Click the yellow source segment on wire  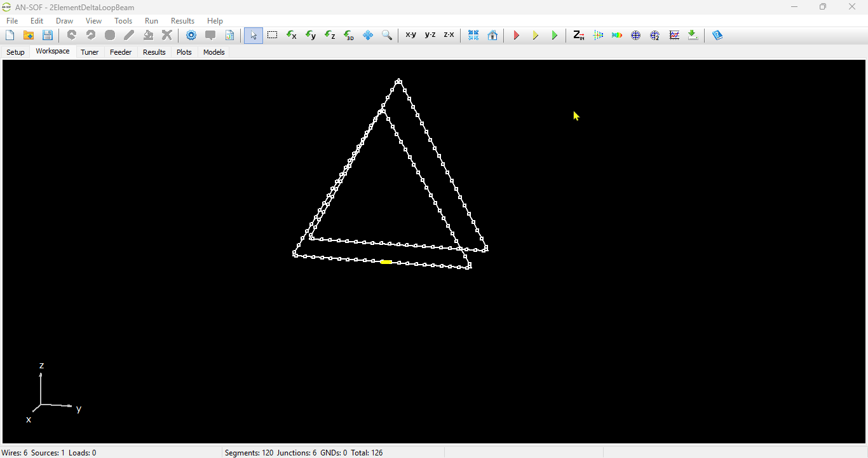(386, 261)
